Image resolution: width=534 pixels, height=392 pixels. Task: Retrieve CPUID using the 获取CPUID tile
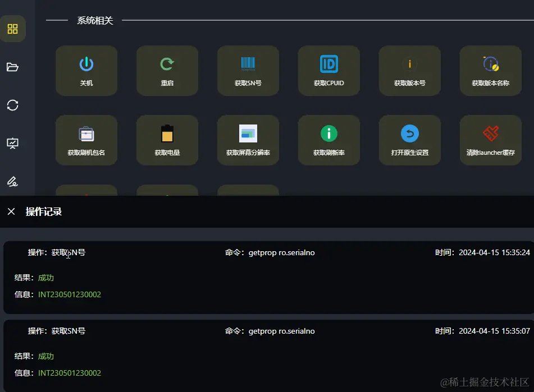coord(329,71)
